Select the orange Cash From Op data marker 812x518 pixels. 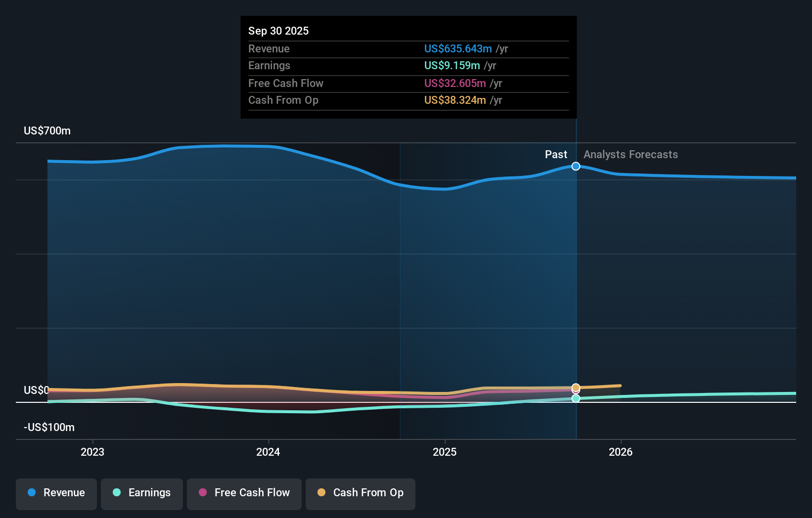click(x=576, y=387)
